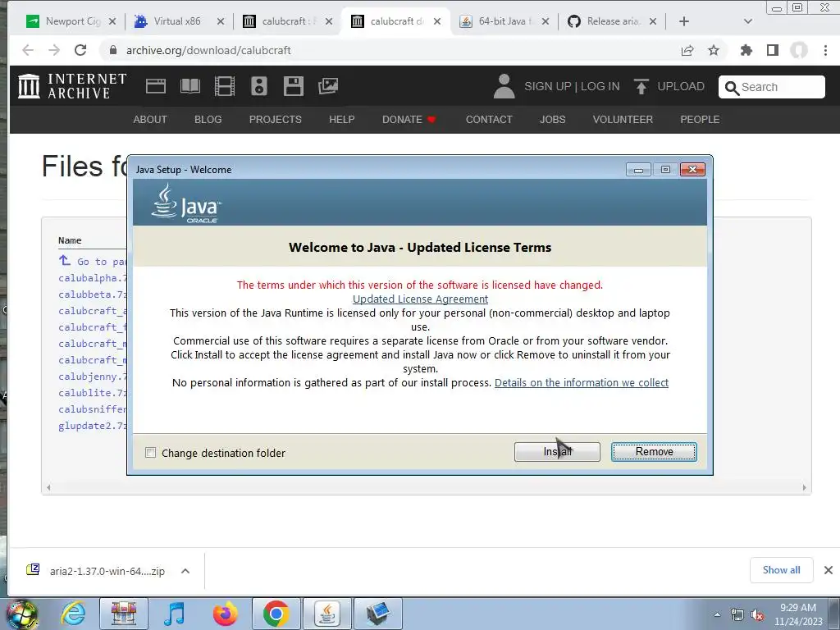Screen dimensions: 840x630
Task: Open the ABOUT menu item
Action: coord(150,120)
